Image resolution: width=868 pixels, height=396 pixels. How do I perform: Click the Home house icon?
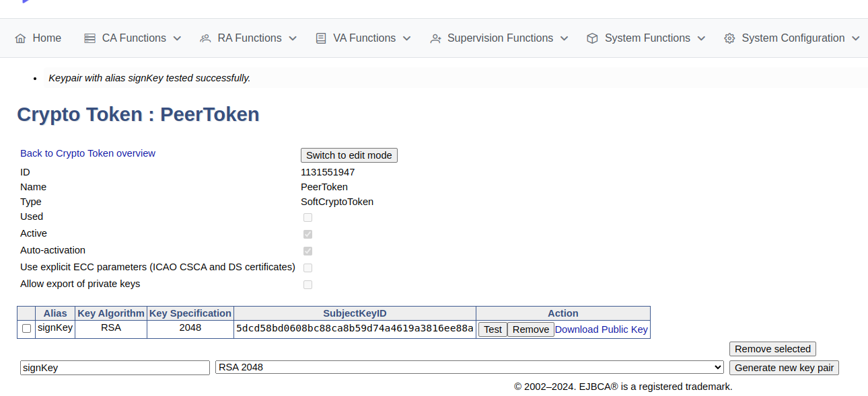click(20, 38)
